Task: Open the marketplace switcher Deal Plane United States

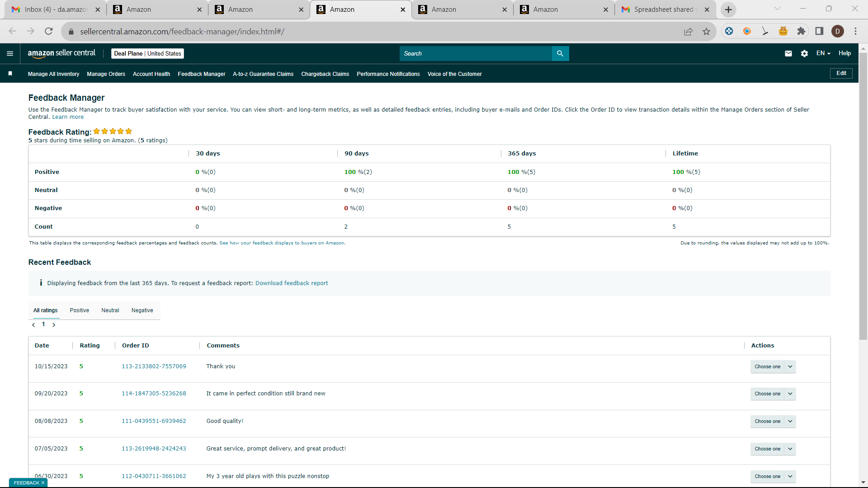Action: 148,53
